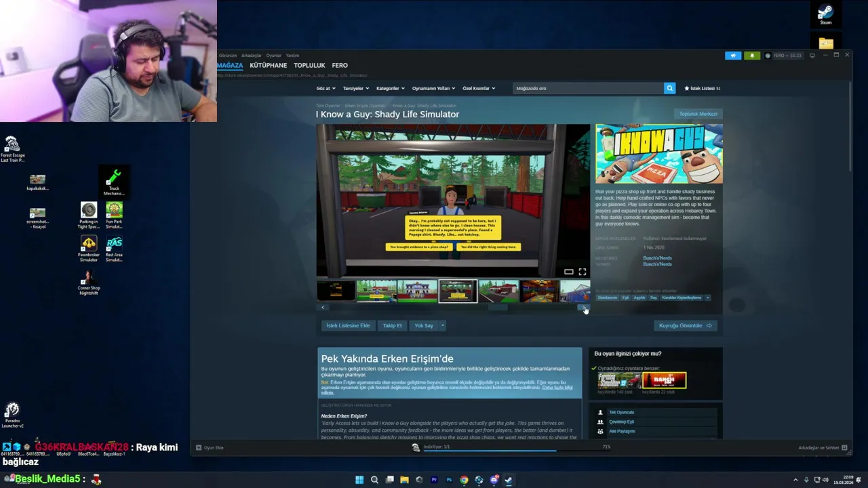Show hidden system tray icons chevron
The height and width of the screenshot is (488, 868).
[795, 480]
